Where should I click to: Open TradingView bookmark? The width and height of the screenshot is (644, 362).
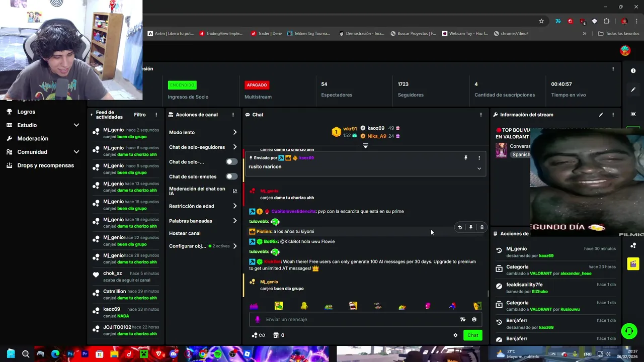coord(221,34)
